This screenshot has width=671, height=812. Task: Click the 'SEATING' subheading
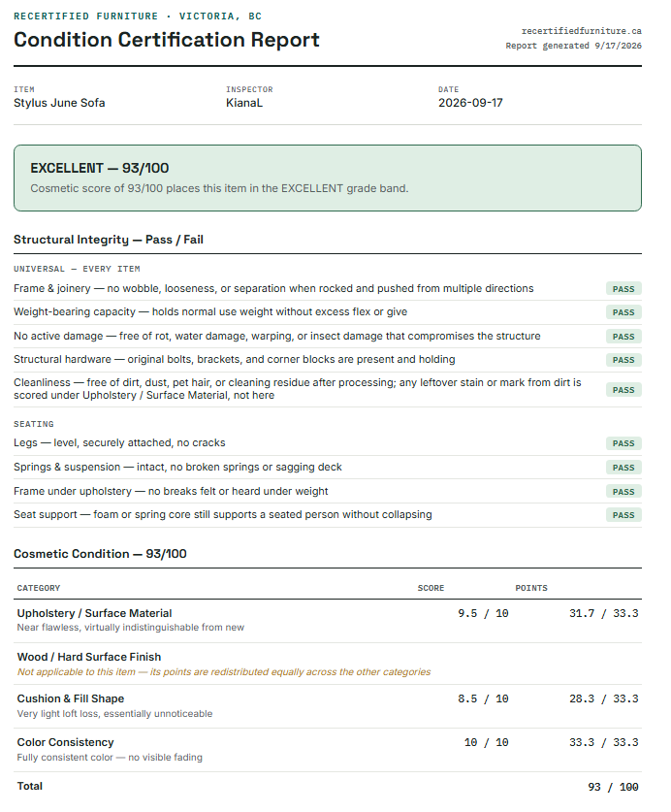coord(34,424)
